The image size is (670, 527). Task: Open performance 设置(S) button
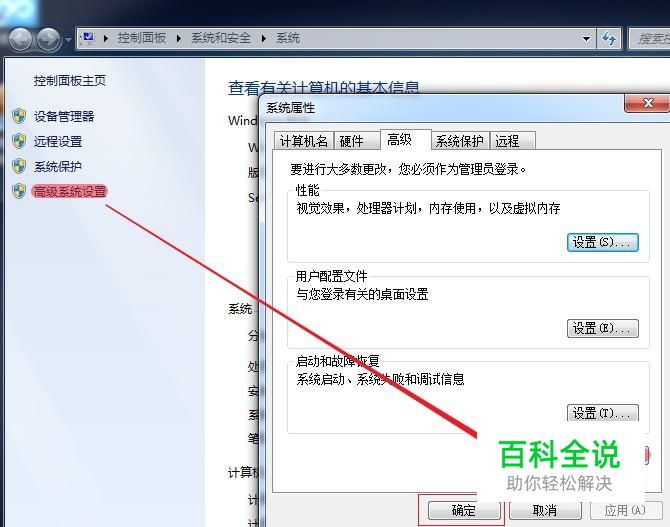[x=603, y=242]
